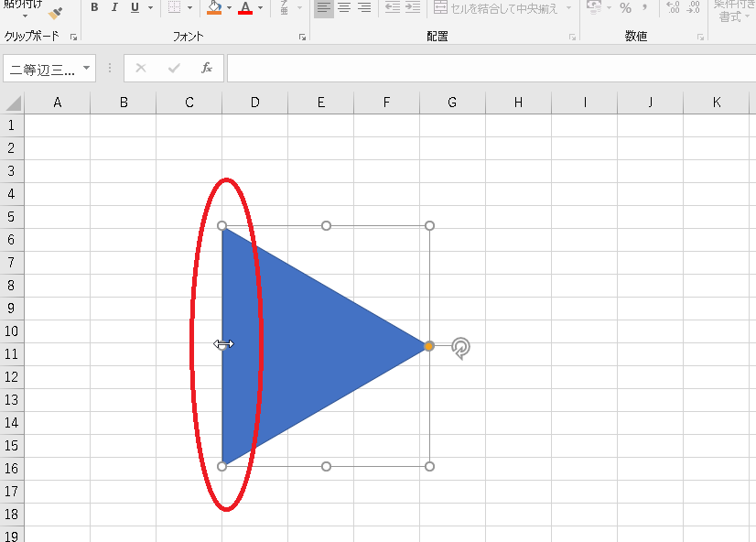Align text to the right

coord(364,7)
